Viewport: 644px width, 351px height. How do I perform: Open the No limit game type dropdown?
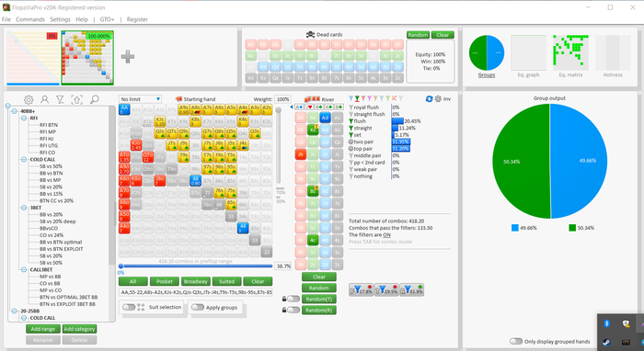tap(141, 99)
